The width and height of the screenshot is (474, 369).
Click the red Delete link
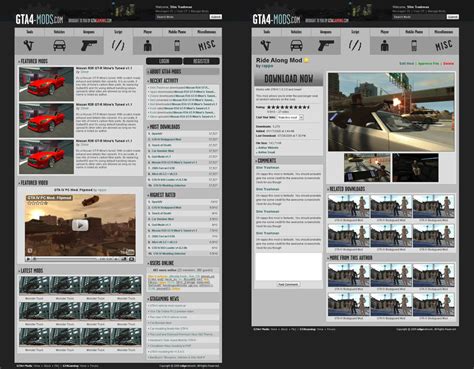coord(448,63)
